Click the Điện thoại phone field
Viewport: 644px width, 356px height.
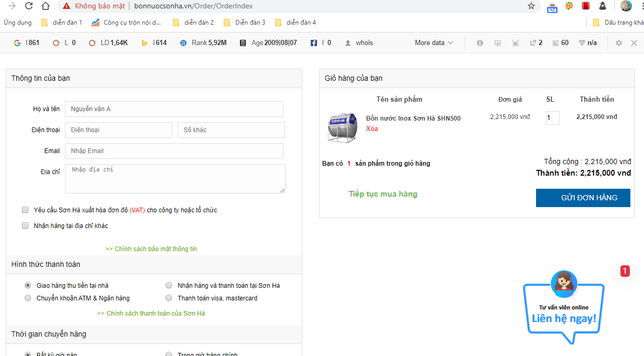[x=118, y=130]
